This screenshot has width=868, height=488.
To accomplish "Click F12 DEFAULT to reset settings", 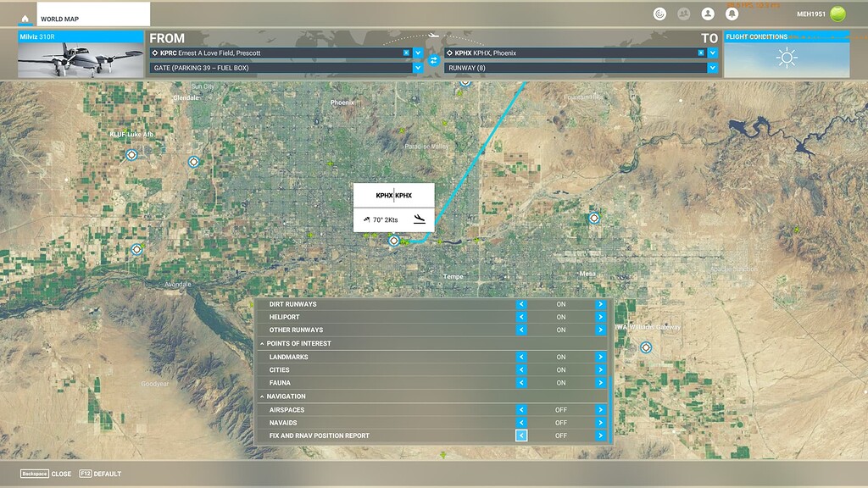I will [x=101, y=474].
